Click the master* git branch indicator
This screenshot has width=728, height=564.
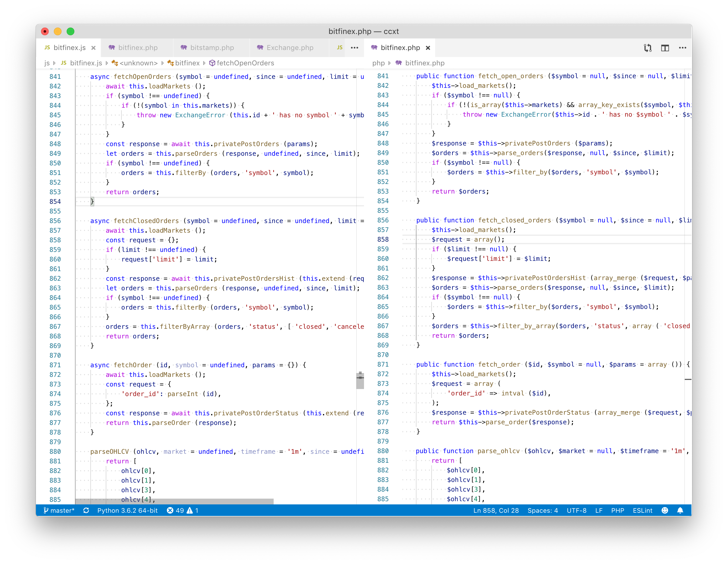tap(59, 510)
